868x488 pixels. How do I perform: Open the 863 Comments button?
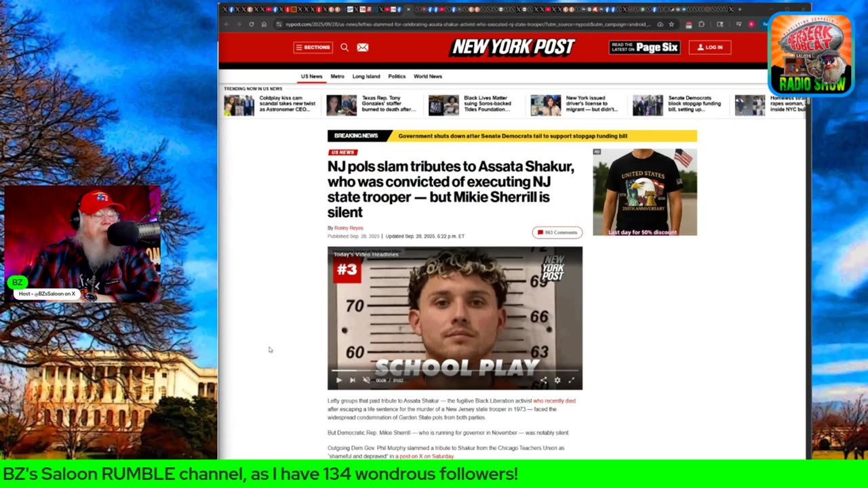(x=557, y=232)
